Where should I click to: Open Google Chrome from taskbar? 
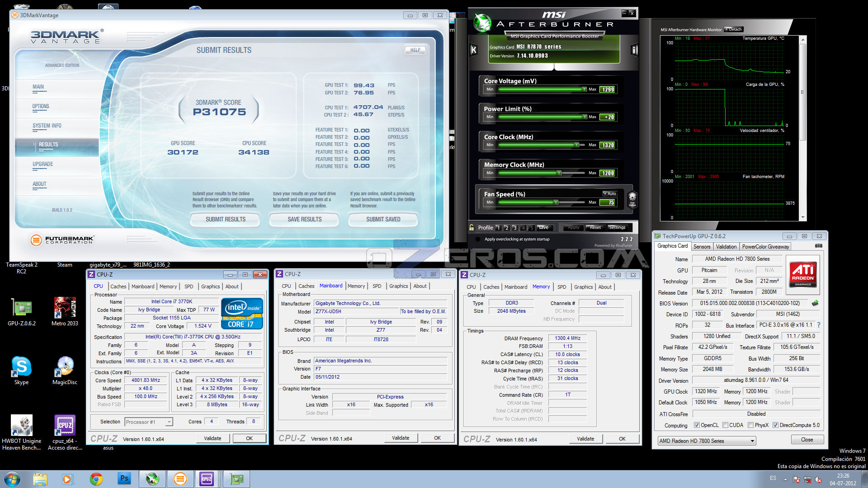click(x=96, y=479)
